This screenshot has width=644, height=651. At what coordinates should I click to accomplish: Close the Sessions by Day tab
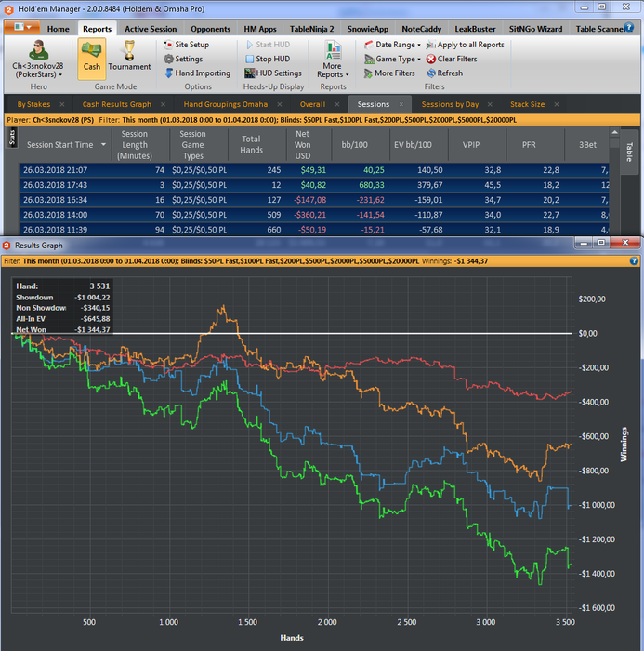pos(490,104)
